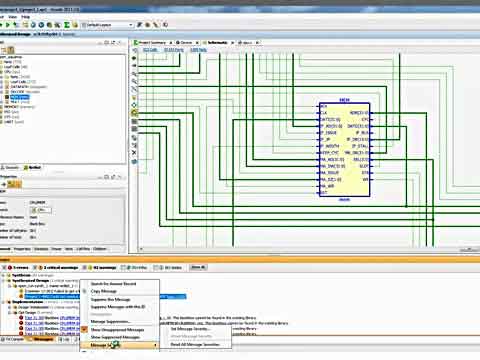
Task: Toggle the critical warnings filter checkbox
Action: pyautogui.click(x=34, y=267)
